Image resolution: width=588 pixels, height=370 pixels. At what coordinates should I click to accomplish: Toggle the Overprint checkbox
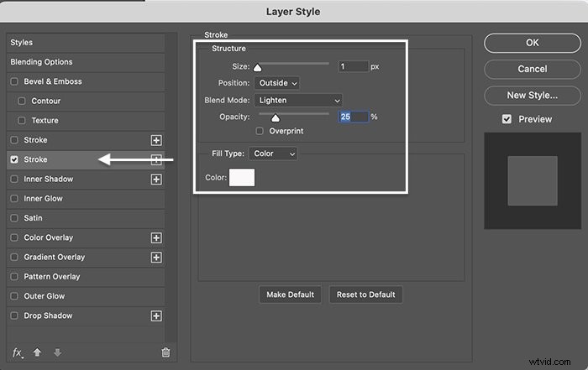click(x=260, y=131)
